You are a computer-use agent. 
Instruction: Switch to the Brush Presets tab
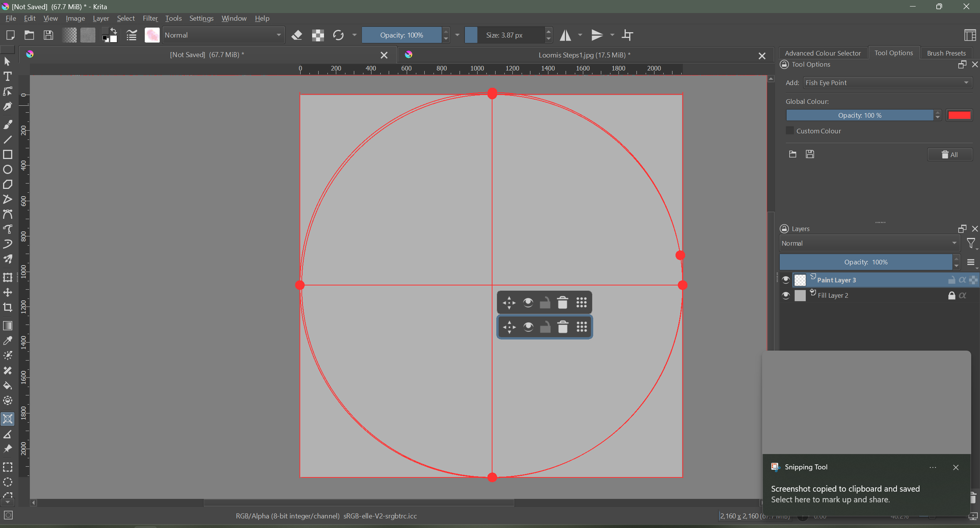[x=946, y=53]
